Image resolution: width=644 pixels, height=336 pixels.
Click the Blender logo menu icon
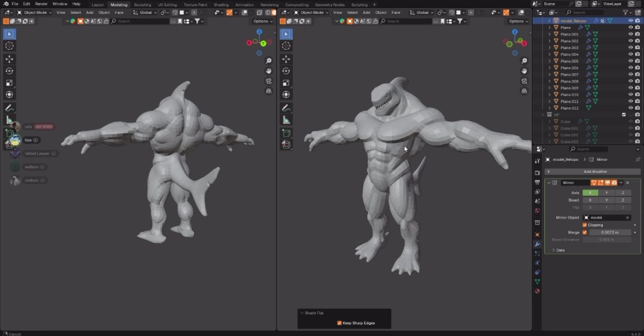[x=6, y=4]
